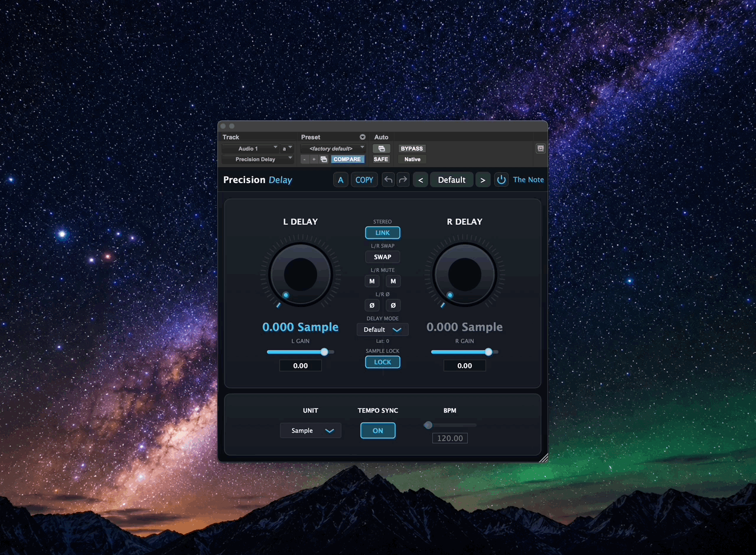Click the window resize grip icon
Screen dimensions: 756x555
[543, 457]
